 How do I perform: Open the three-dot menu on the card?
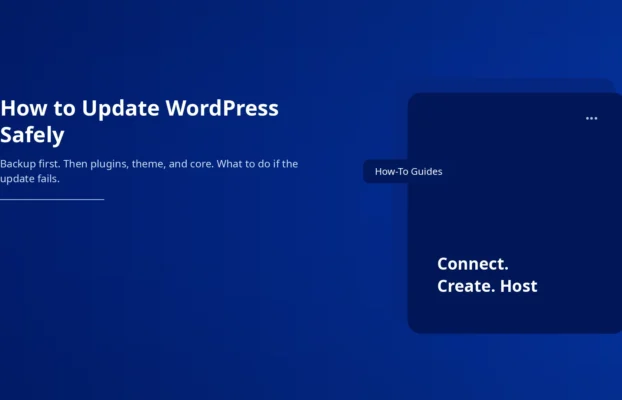pos(591,118)
